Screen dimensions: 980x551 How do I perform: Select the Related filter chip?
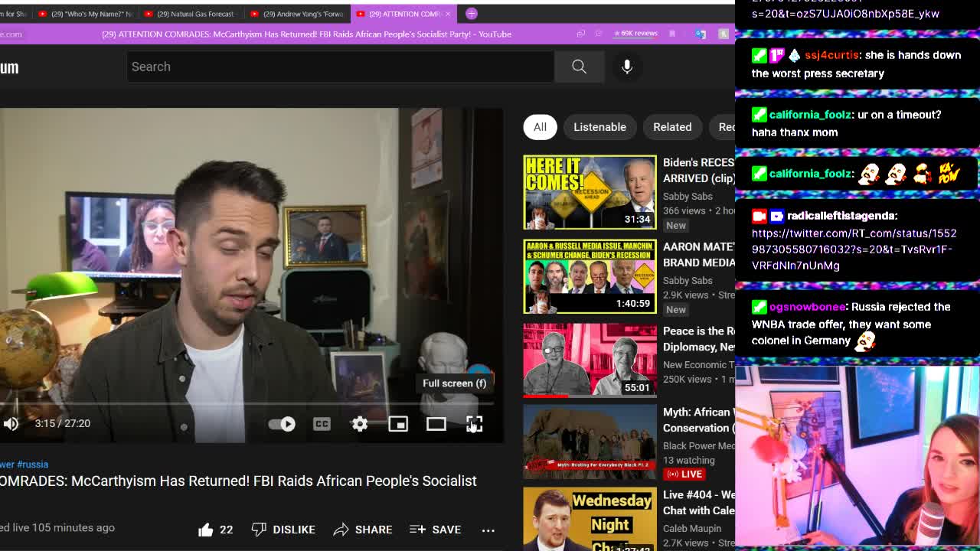click(672, 127)
